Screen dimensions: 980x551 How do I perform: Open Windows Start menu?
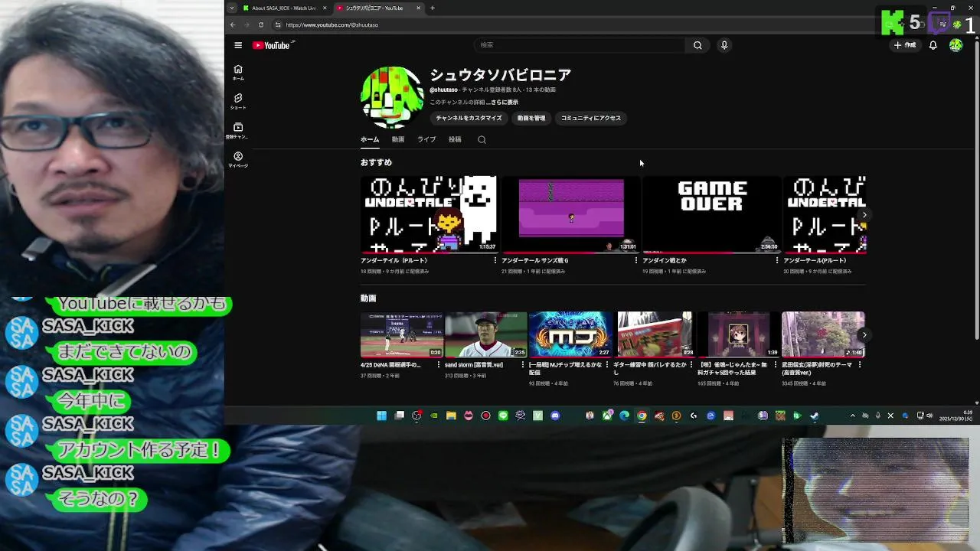click(x=381, y=416)
